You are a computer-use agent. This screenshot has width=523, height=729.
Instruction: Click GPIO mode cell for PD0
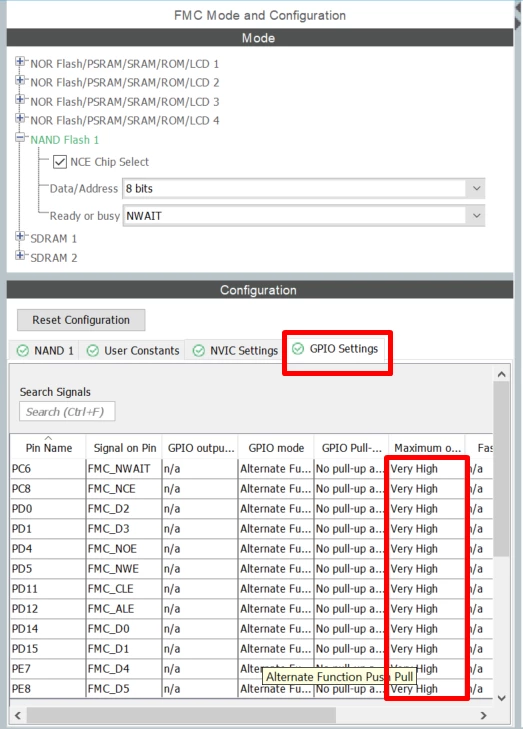276,509
